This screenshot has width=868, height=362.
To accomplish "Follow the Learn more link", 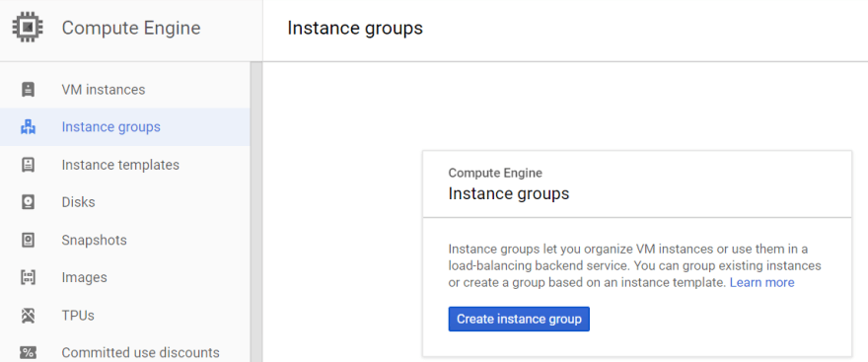I will [761, 283].
